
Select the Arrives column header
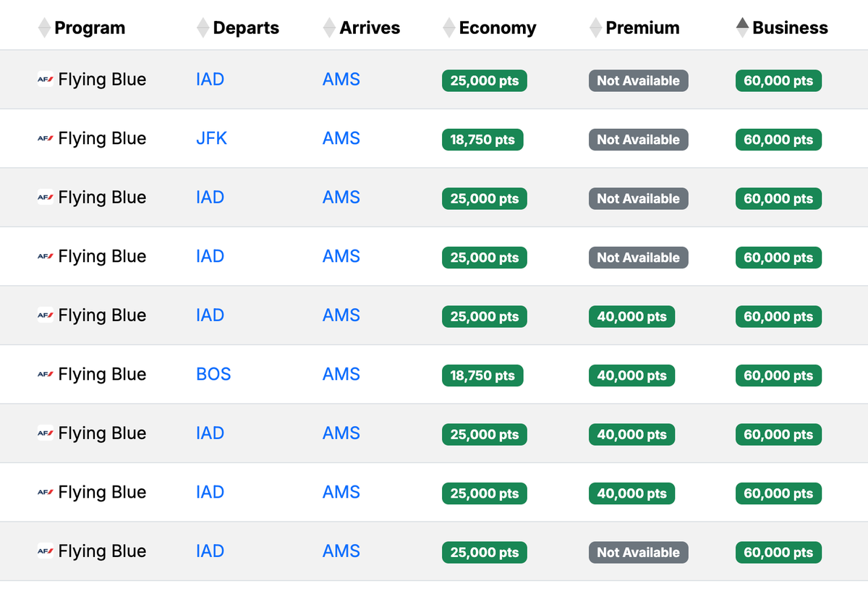369,27
